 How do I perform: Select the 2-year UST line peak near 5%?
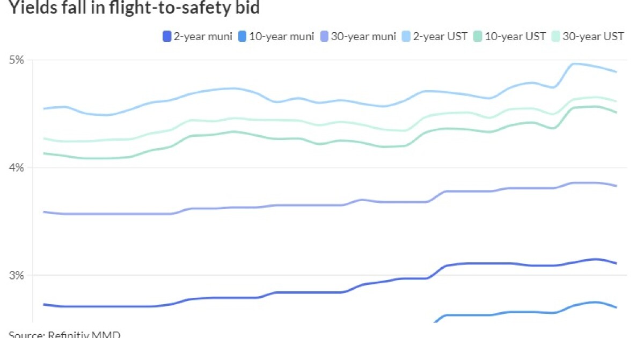pyautogui.click(x=575, y=64)
